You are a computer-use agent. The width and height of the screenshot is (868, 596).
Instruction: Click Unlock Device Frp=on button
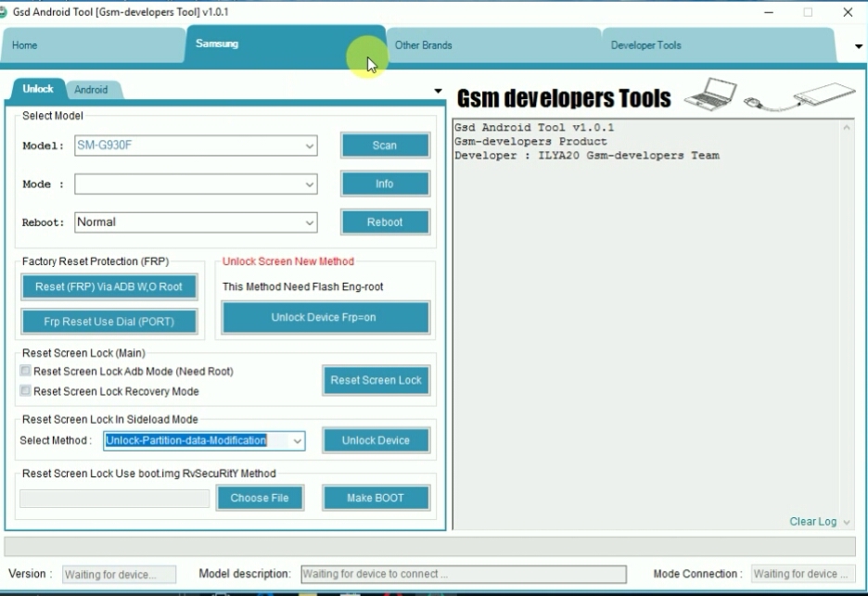coord(325,317)
